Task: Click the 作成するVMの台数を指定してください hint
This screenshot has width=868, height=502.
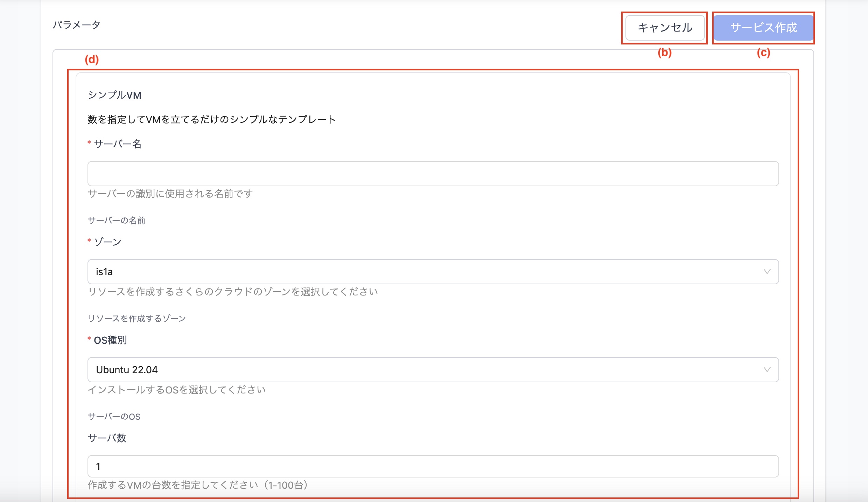Action: coord(198,485)
